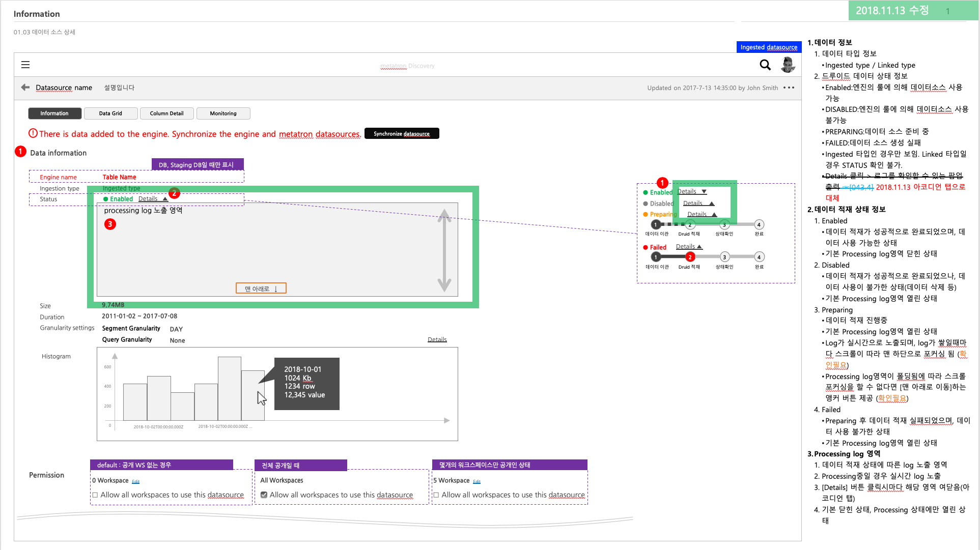Click the Synchronize datasource button

[402, 133]
